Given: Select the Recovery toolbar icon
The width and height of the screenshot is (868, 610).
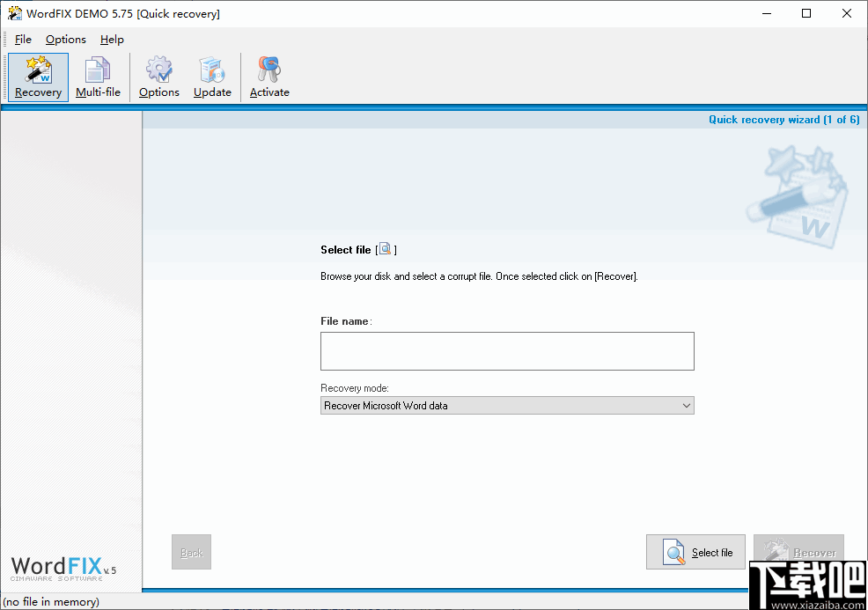Looking at the screenshot, I should 38,77.
